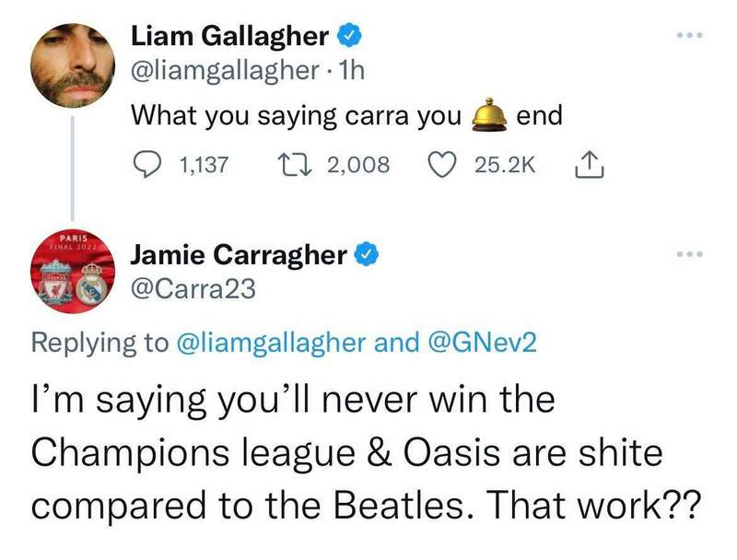View the 2,008 retweets count
The height and width of the screenshot is (560, 737).
coord(358,166)
